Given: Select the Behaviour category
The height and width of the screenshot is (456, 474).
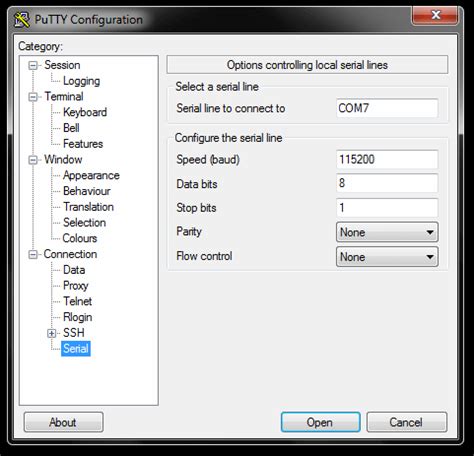Looking at the screenshot, I should [87, 191].
